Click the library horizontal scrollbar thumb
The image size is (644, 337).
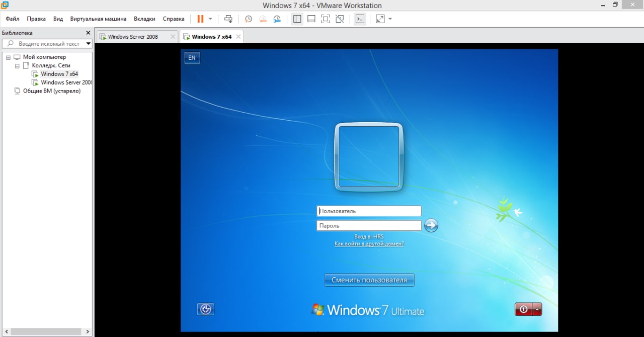tap(46, 332)
